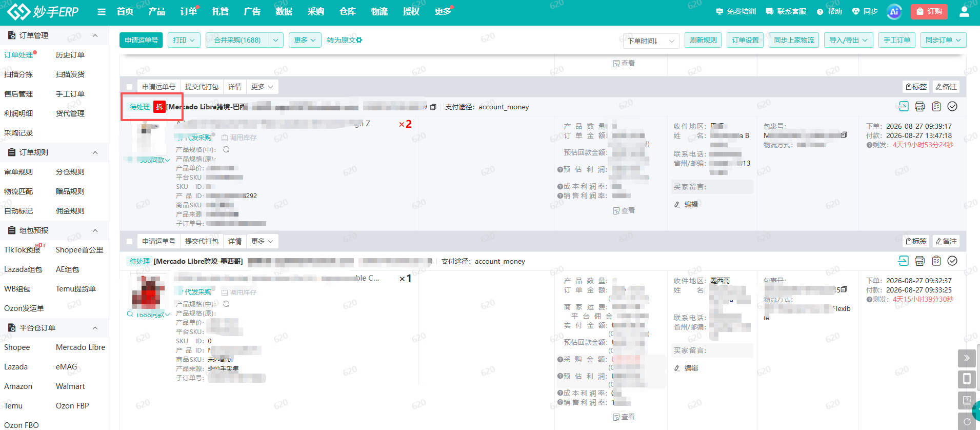This screenshot has height=430, width=980.
Task: Click the print icon on Brazil order
Action: (x=919, y=107)
